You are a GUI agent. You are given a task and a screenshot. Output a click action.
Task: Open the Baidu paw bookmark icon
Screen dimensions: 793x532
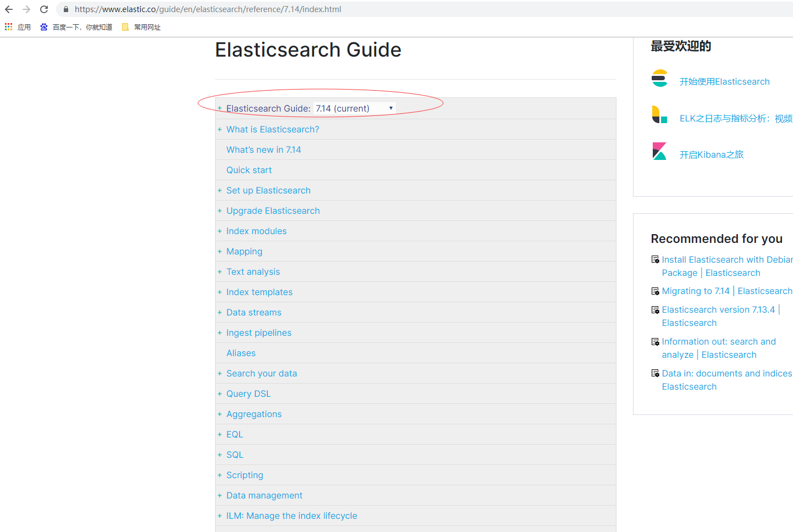coord(44,27)
